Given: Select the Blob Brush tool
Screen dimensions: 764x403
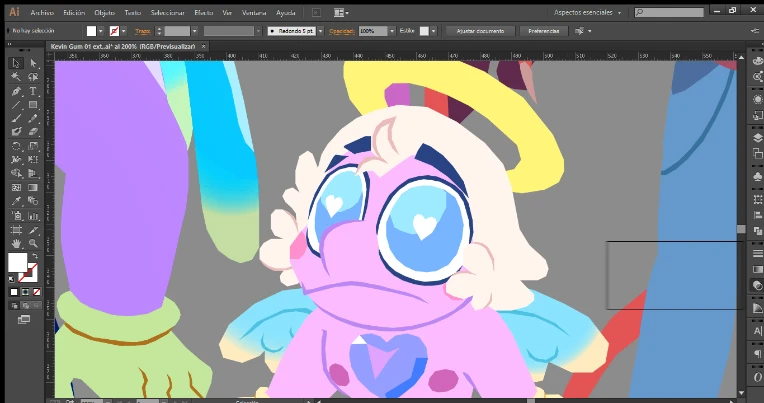Looking at the screenshot, I should click(16, 132).
